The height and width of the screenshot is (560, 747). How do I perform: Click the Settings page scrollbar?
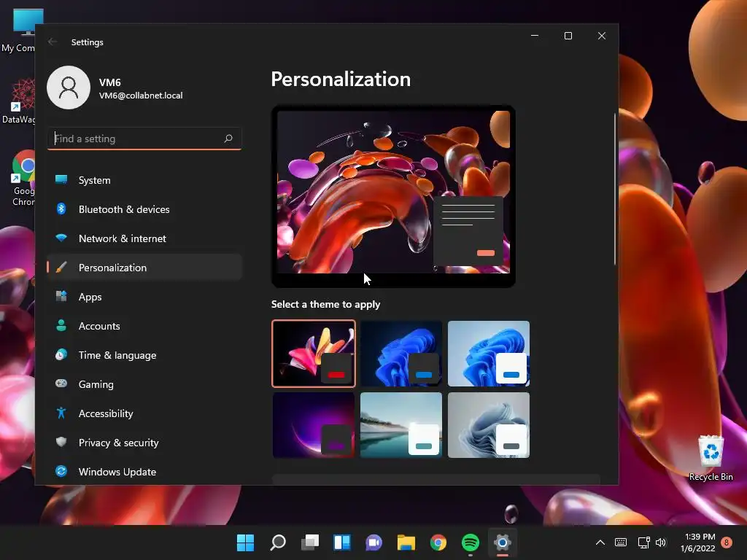point(614,190)
